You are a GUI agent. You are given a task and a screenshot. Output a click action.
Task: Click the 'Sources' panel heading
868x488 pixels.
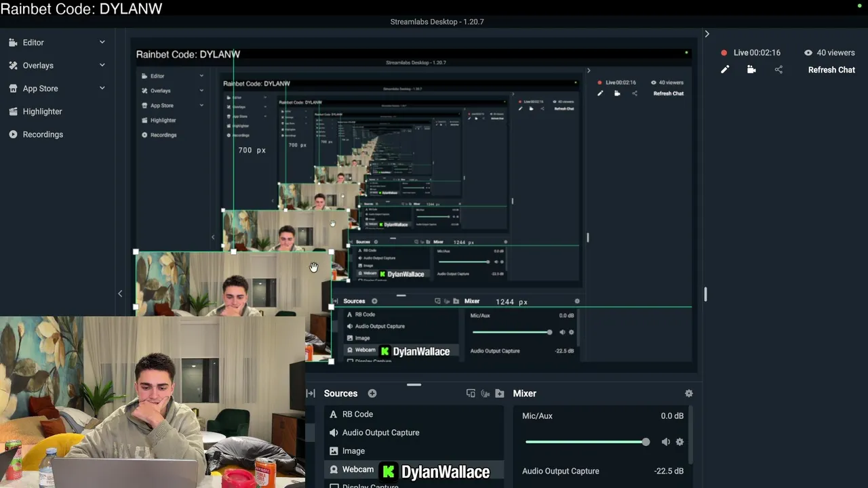pos(340,393)
